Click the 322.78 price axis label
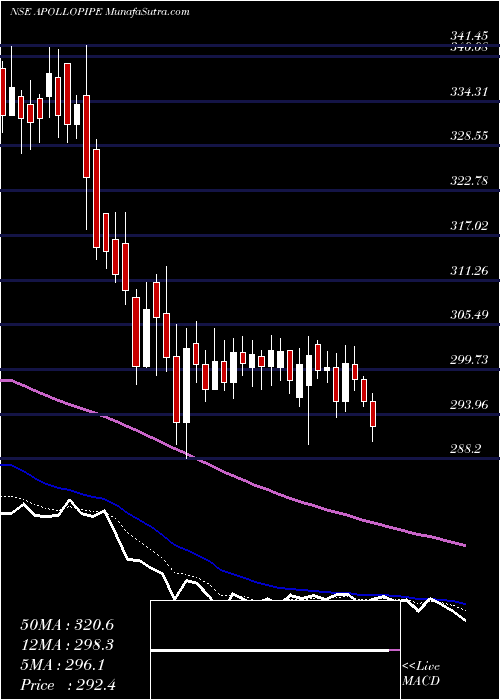This screenshot has width=500, height=700. tap(469, 181)
